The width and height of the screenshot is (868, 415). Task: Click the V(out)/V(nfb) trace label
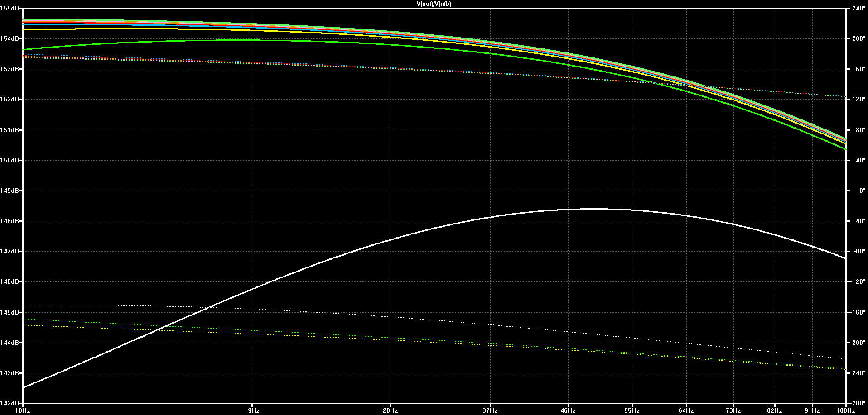434,4
